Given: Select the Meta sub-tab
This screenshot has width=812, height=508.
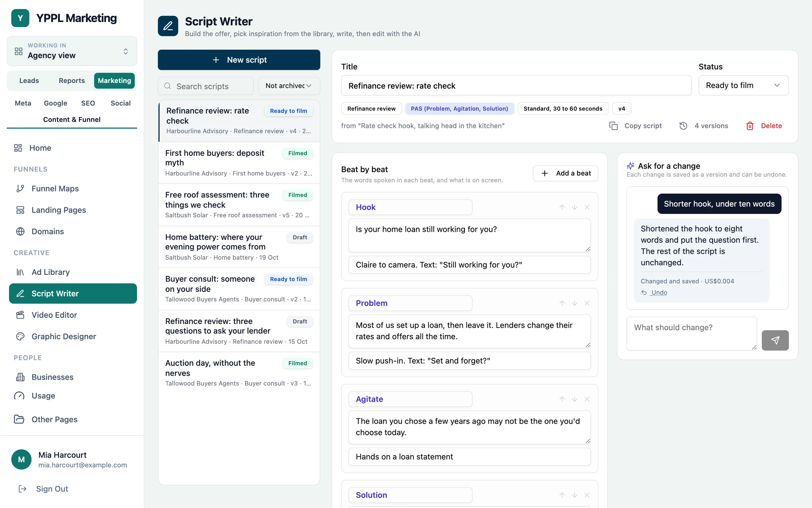Looking at the screenshot, I should coord(23,103).
